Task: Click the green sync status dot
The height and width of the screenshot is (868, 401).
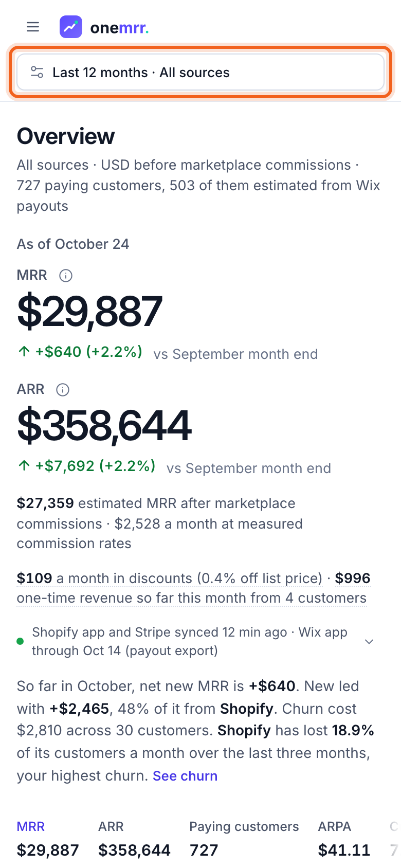Action: 20,641
